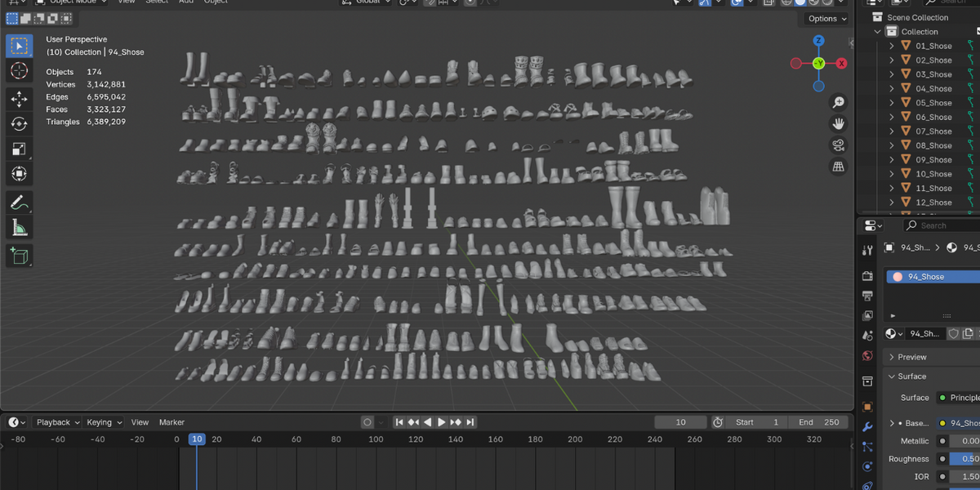Play the animation forward
980x490 pixels.
tap(442, 422)
